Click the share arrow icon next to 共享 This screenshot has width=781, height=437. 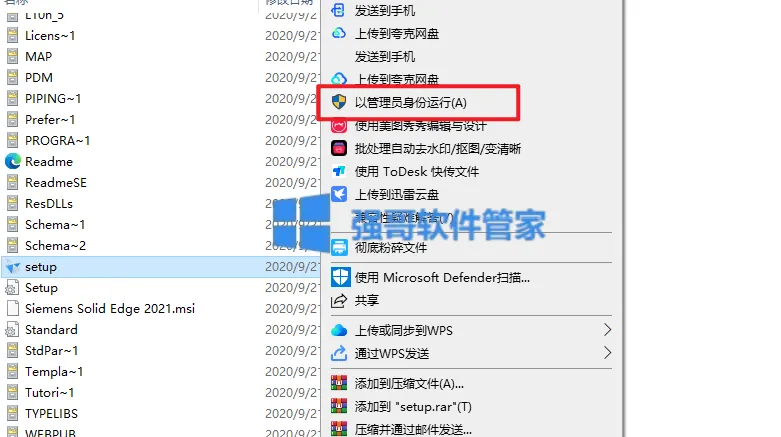[339, 300]
